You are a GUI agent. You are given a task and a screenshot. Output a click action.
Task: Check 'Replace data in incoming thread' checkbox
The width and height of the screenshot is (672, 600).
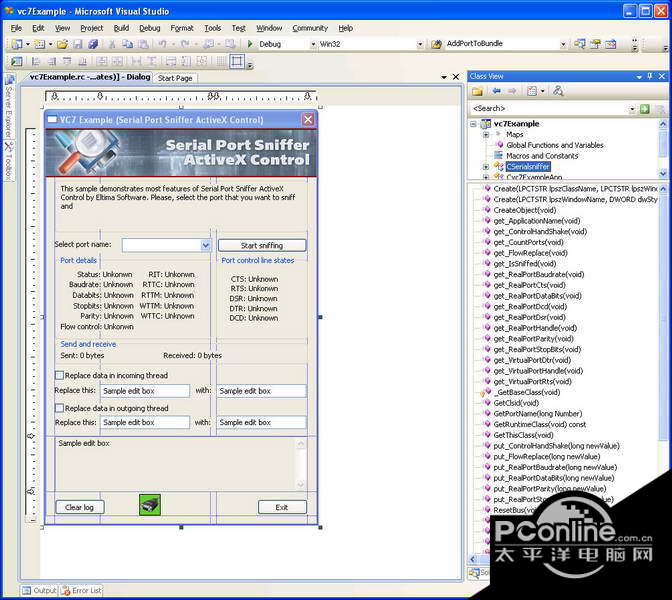[x=60, y=375]
